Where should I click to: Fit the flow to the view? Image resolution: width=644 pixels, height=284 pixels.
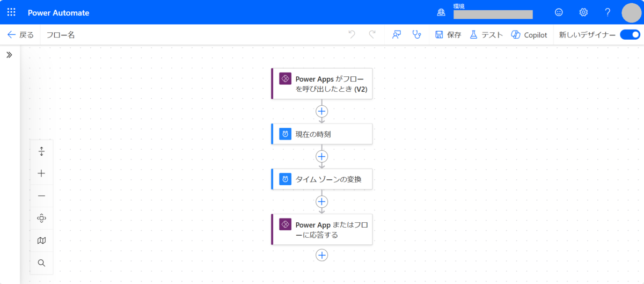pyautogui.click(x=41, y=218)
